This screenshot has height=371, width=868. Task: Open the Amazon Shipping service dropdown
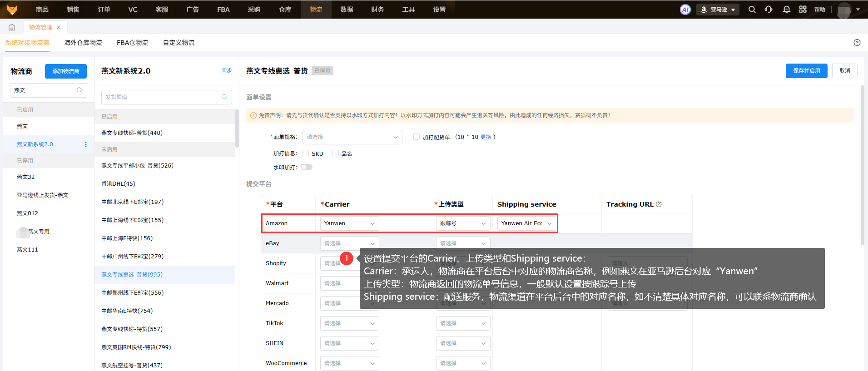click(526, 223)
